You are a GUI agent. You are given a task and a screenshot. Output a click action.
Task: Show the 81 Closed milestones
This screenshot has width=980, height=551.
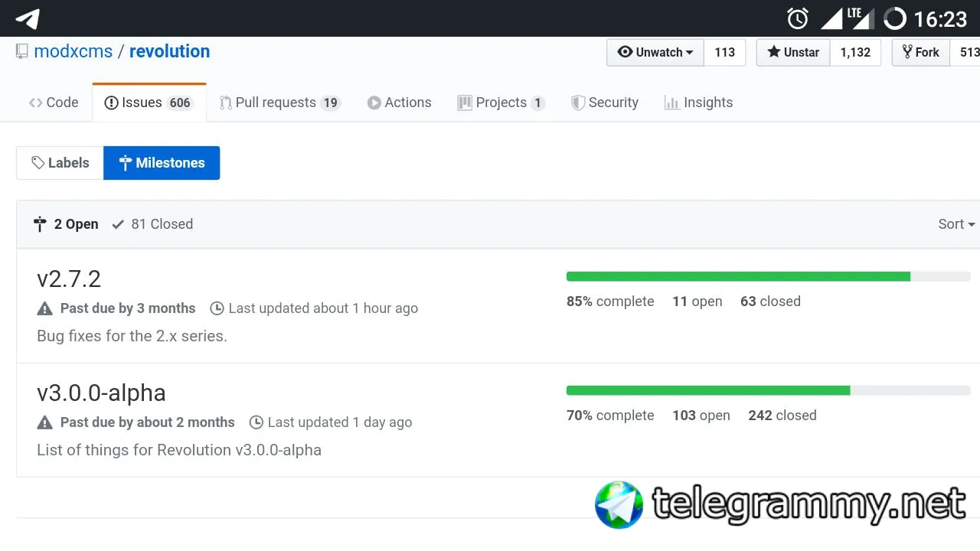pyautogui.click(x=152, y=224)
